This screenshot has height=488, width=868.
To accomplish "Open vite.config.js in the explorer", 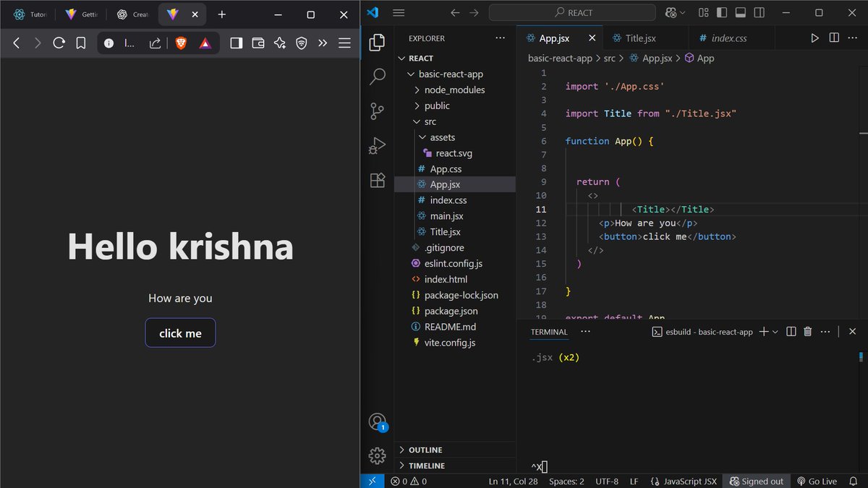I will (455, 343).
